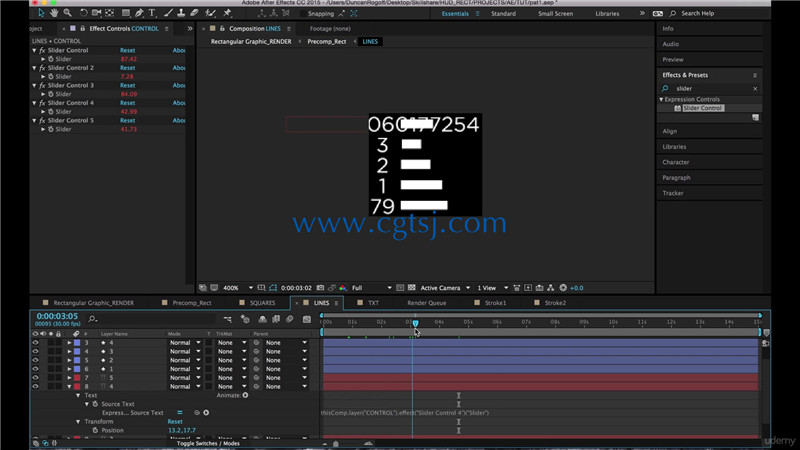Click Toggle Switches / Modes button
800x450 pixels.
coord(208,443)
